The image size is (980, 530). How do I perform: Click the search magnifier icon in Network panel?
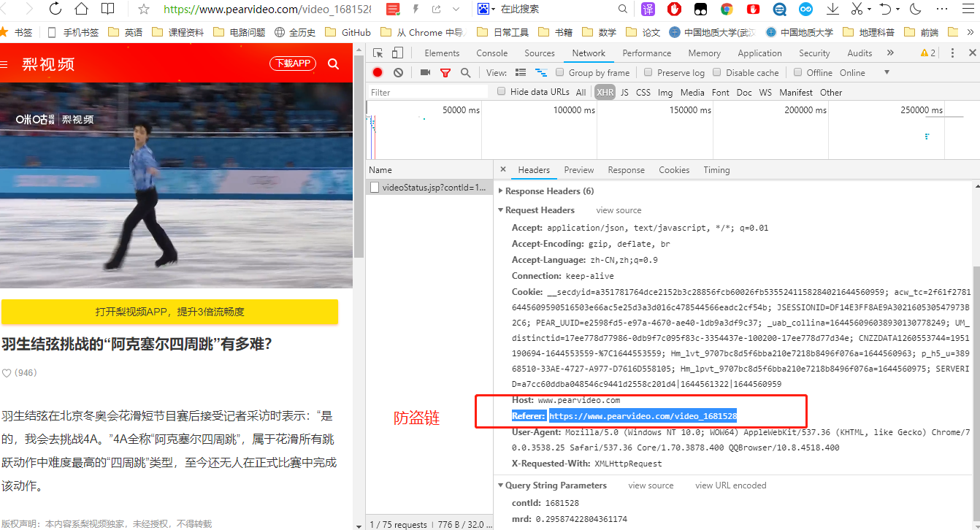[x=465, y=72]
